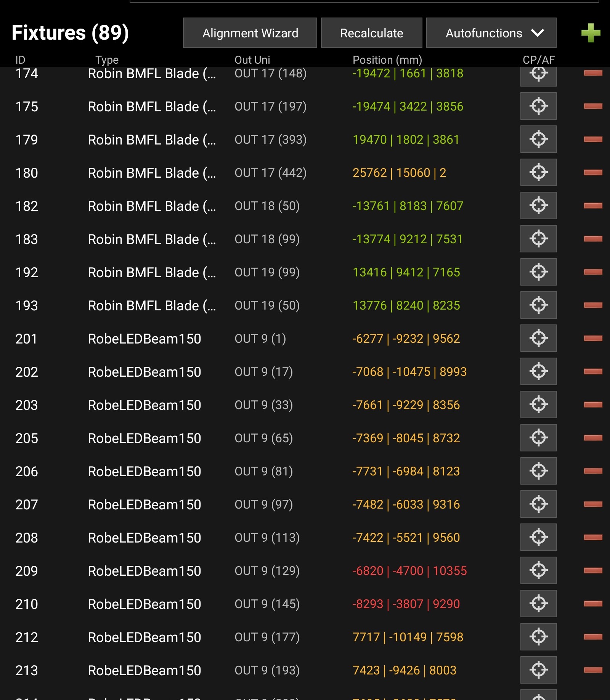Click the Out Uni column header
610x700 pixels.
tap(252, 60)
